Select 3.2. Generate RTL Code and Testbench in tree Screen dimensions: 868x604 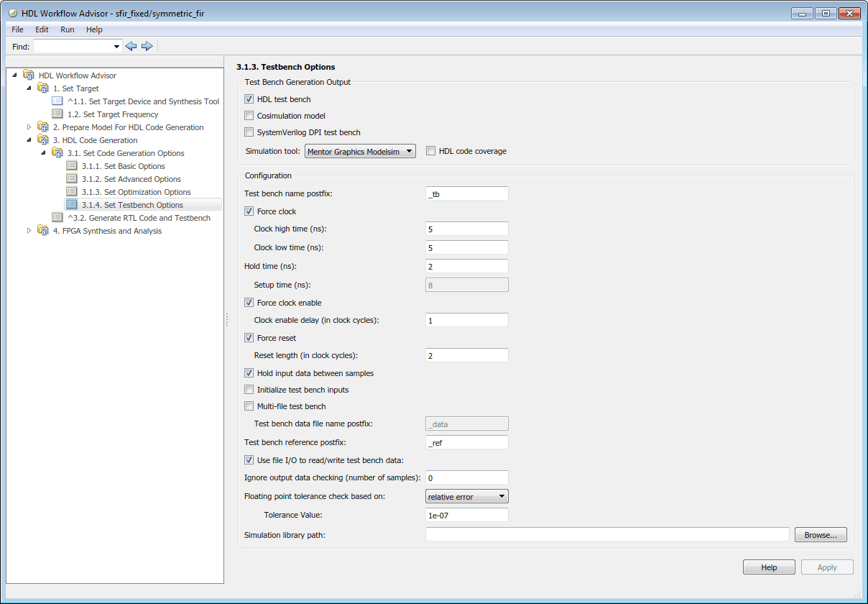click(x=139, y=218)
